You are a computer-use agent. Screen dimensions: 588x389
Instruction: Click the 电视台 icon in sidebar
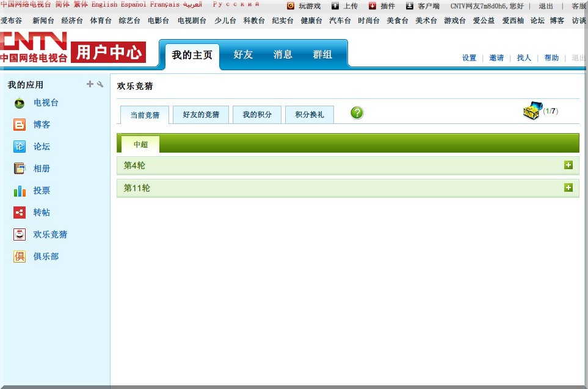tap(20, 103)
